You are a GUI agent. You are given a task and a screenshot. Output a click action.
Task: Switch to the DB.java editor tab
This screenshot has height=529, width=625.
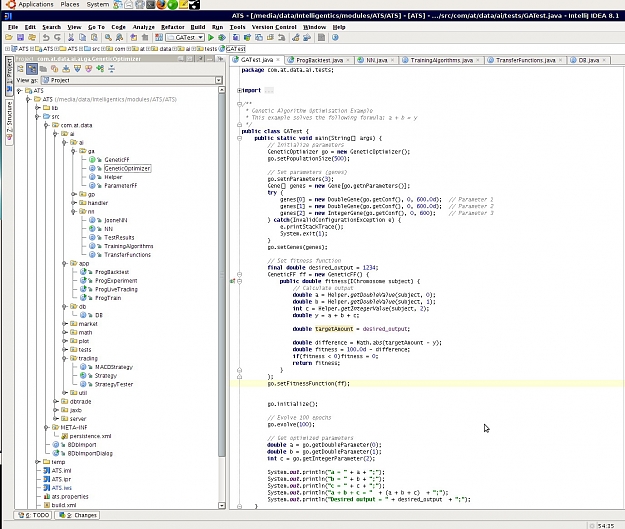pyautogui.click(x=589, y=60)
